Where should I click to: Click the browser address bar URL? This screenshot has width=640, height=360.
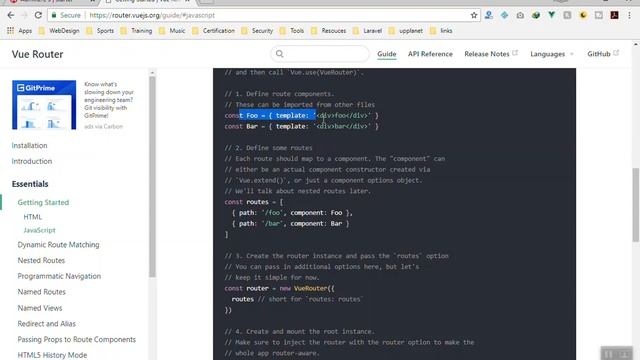point(151,15)
